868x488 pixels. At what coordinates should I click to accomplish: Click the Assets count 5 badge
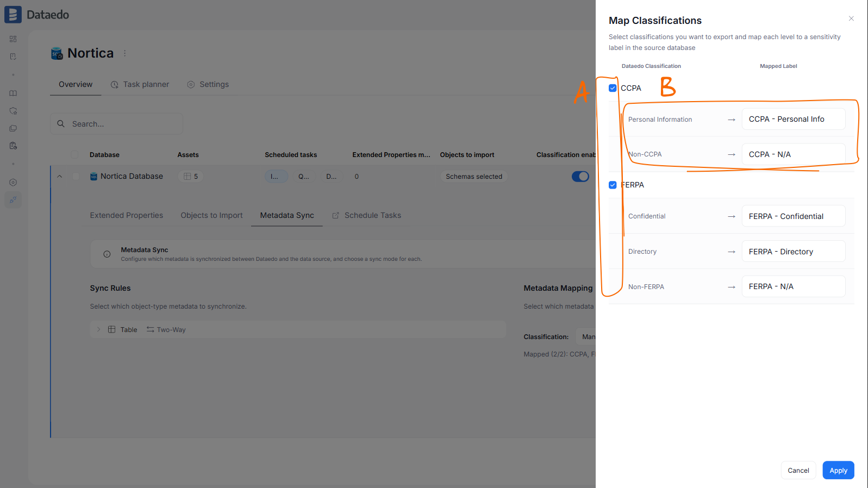(x=191, y=176)
